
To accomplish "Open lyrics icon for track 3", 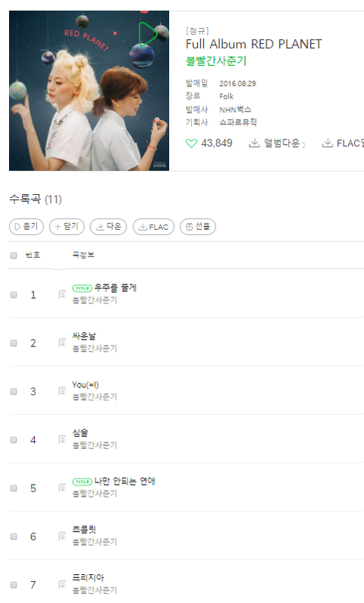I will pos(62,391).
